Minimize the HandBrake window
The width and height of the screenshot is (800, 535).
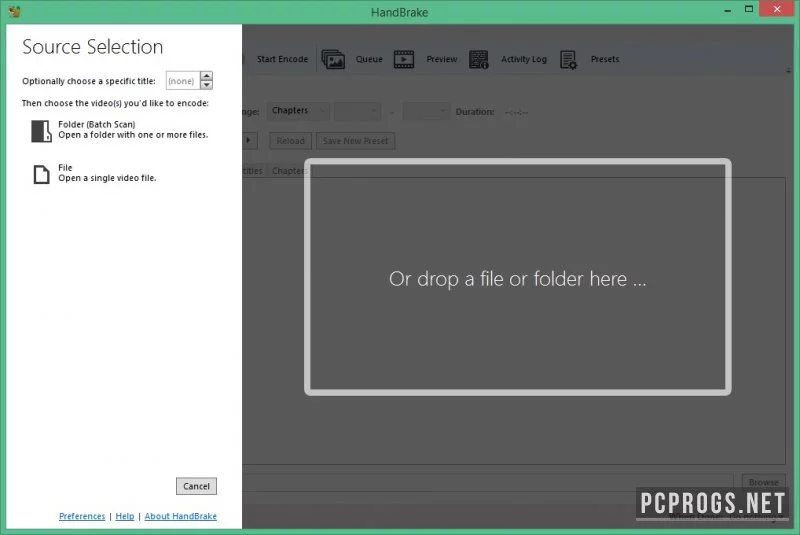point(728,10)
